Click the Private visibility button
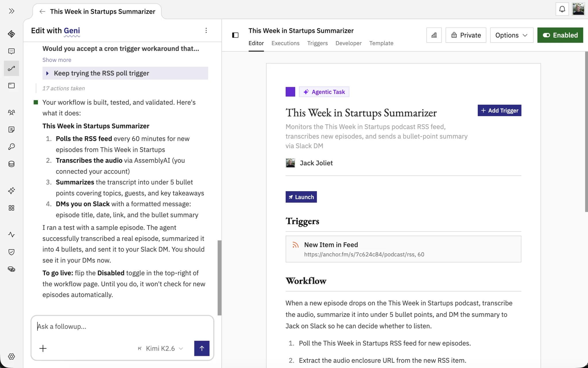Image resolution: width=588 pixels, height=368 pixels. coord(466,35)
